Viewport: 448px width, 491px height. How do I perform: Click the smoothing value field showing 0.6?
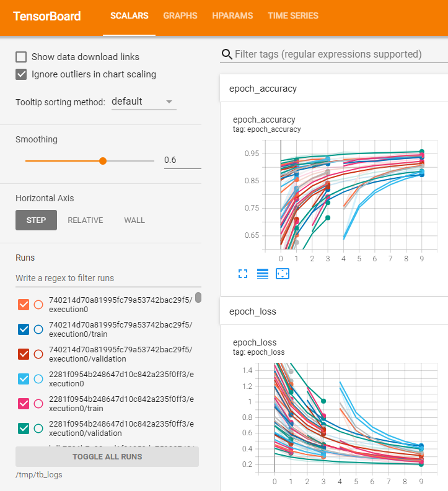pos(183,160)
